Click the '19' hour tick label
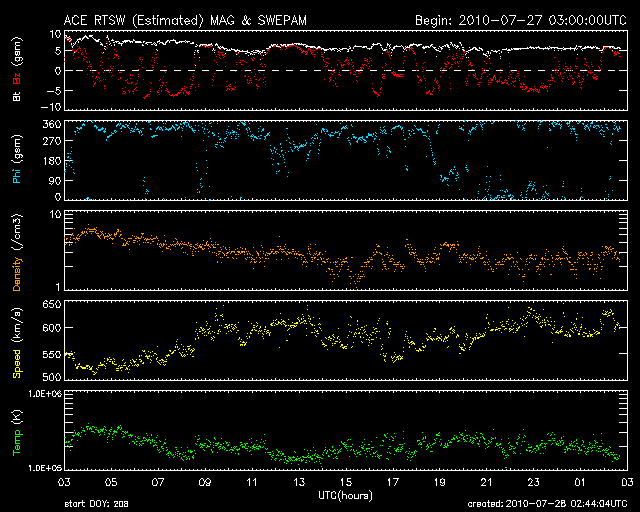Image resolution: width=640 pixels, height=512 pixels. tap(440, 483)
